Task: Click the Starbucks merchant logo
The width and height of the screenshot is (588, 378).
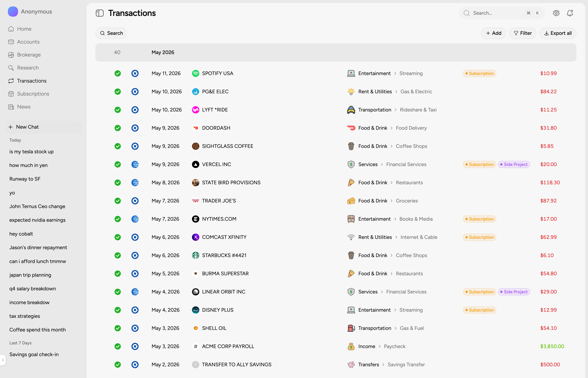Action: coord(195,255)
